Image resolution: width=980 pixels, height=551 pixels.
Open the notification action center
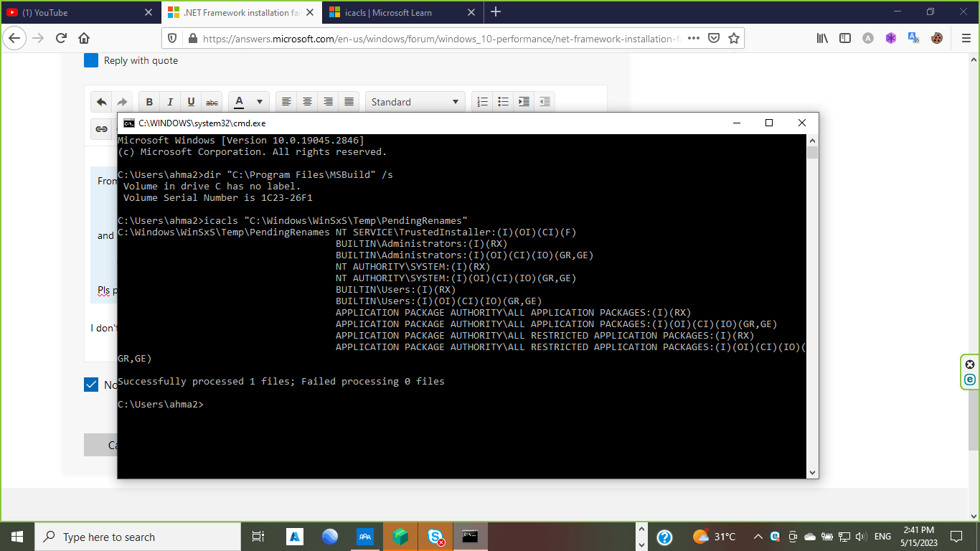tap(956, 537)
